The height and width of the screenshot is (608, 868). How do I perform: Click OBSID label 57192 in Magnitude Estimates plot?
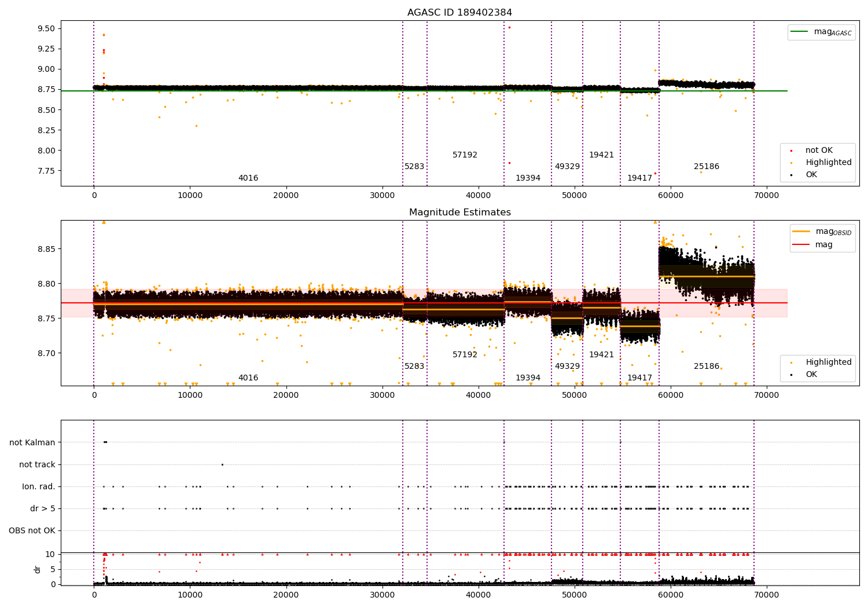[x=465, y=355]
